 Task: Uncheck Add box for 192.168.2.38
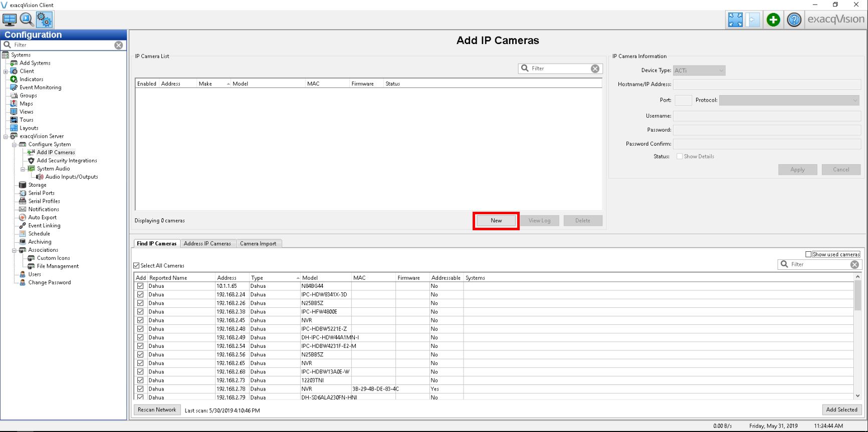click(x=140, y=312)
